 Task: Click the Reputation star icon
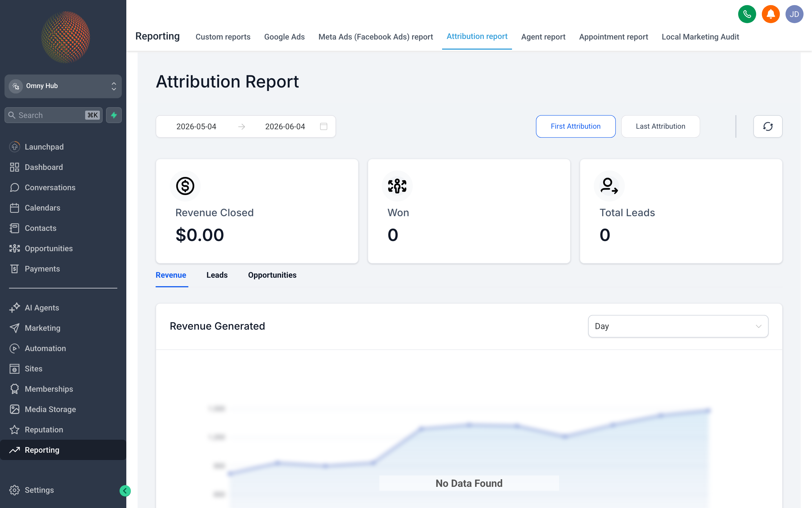[x=14, y=430]
